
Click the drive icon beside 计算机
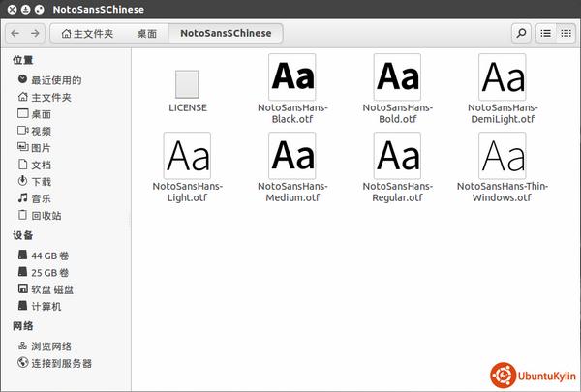tap(22, 305)
